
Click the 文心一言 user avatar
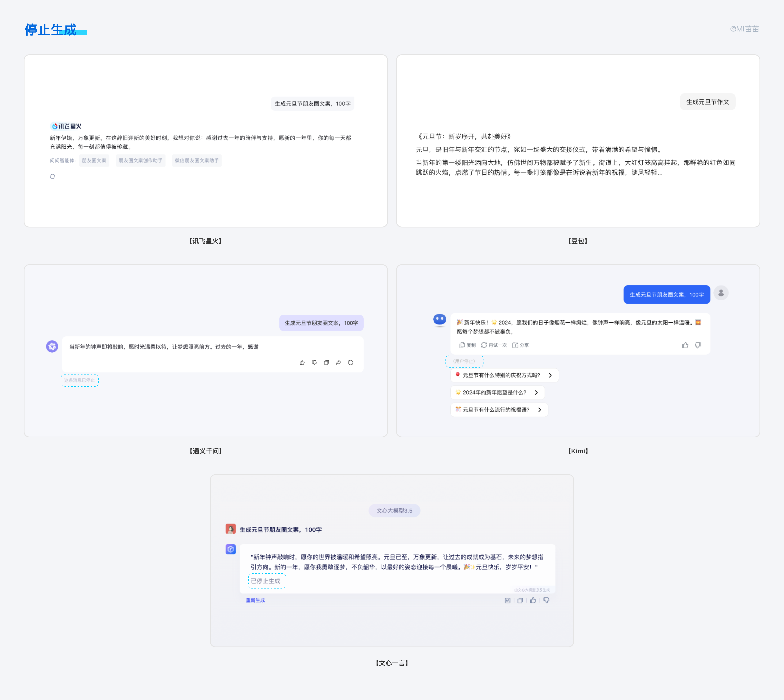coord(231,529)
